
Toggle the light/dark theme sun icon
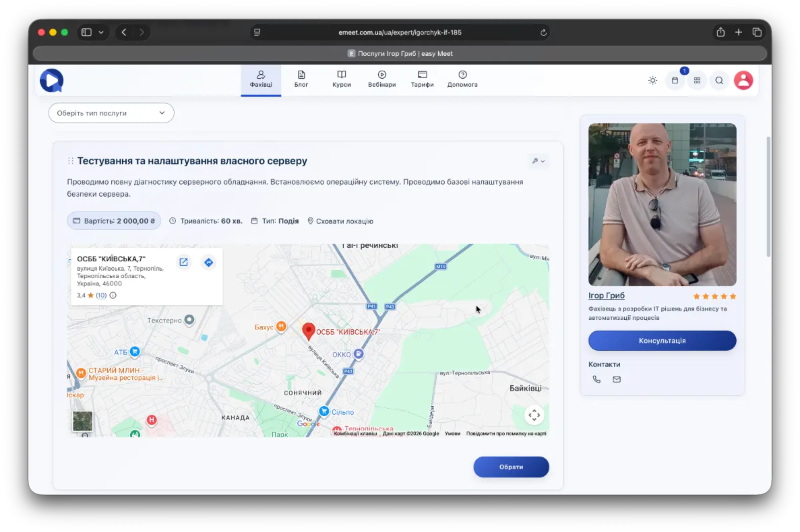coord(653,81)
